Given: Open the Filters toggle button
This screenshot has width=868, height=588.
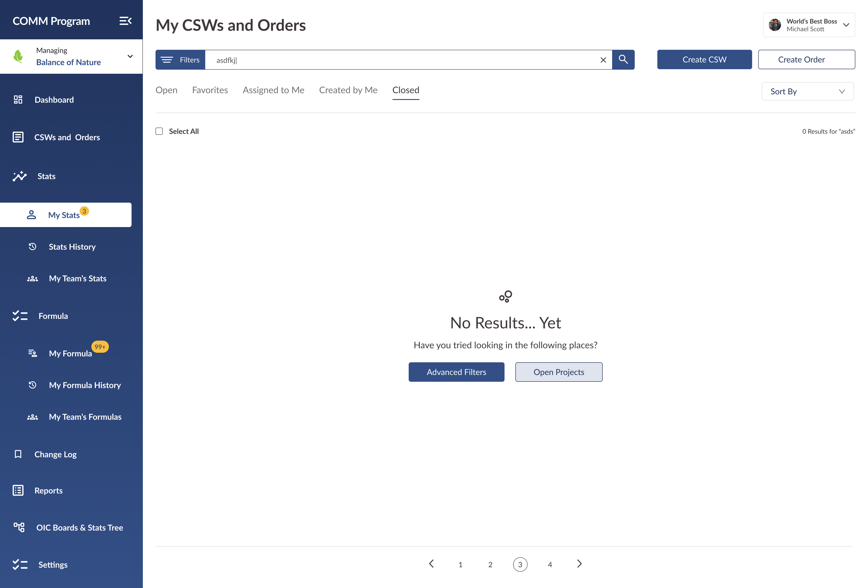Looking at the screenshot, I should [180, 60].
